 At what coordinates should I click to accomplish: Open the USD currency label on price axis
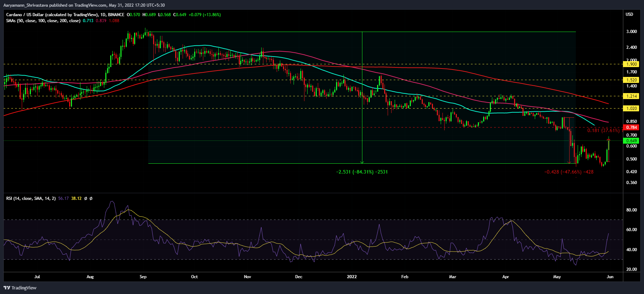coord(629,14)
